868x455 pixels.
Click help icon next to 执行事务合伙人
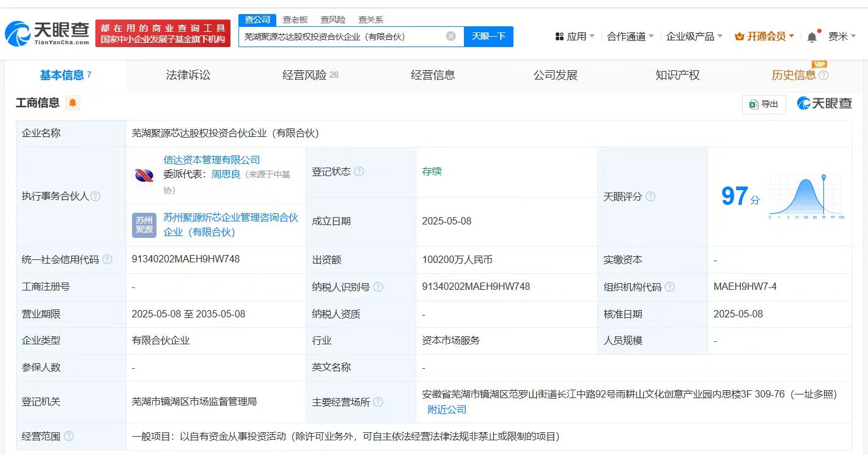click(x=95, y=196)
